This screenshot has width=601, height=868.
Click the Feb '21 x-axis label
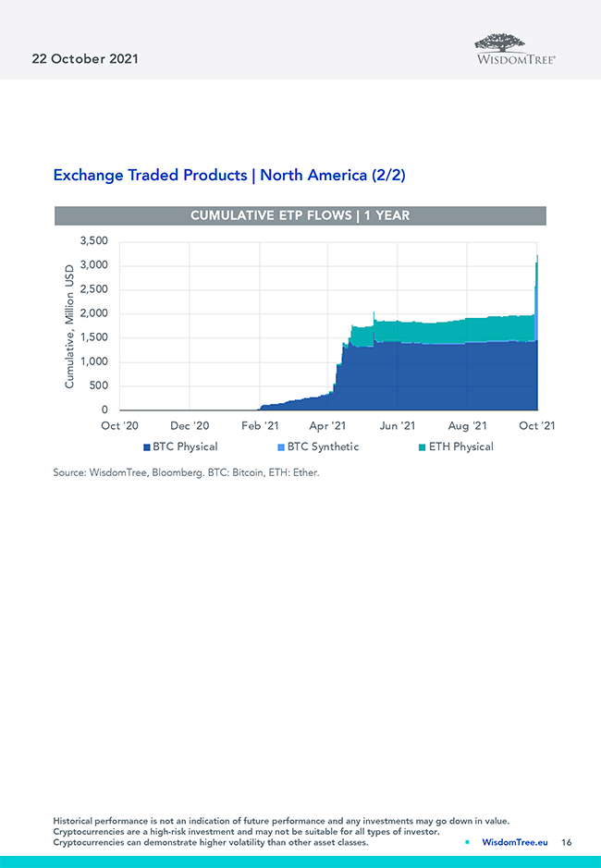point(260,425)
